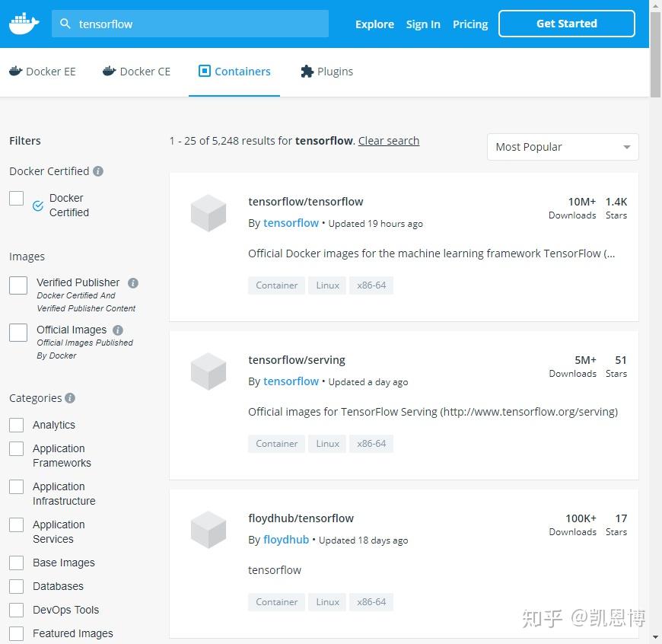
Task: Enable the Analytics category filter
Action: (16, 424)
